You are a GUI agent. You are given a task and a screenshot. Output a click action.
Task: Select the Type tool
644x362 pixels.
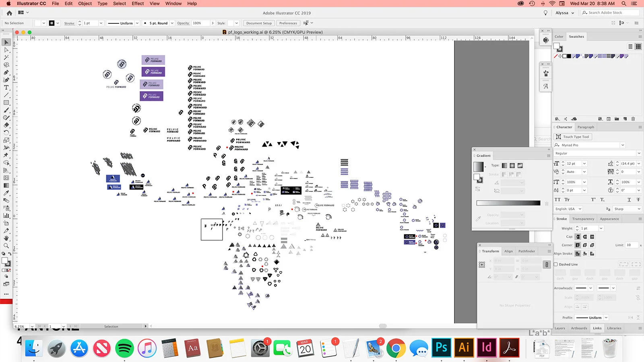click(6, 88)
